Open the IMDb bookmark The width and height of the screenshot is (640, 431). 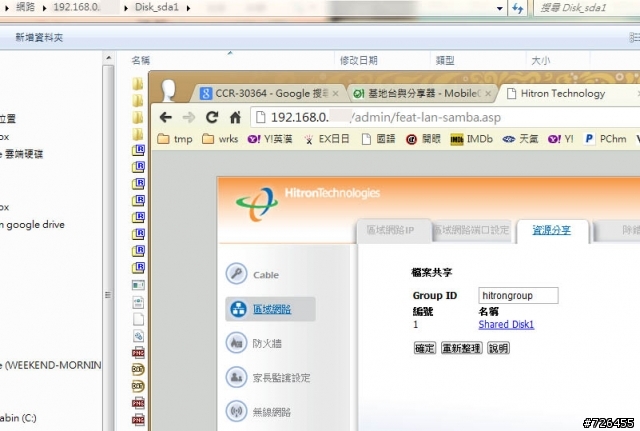tap(471, 139)
